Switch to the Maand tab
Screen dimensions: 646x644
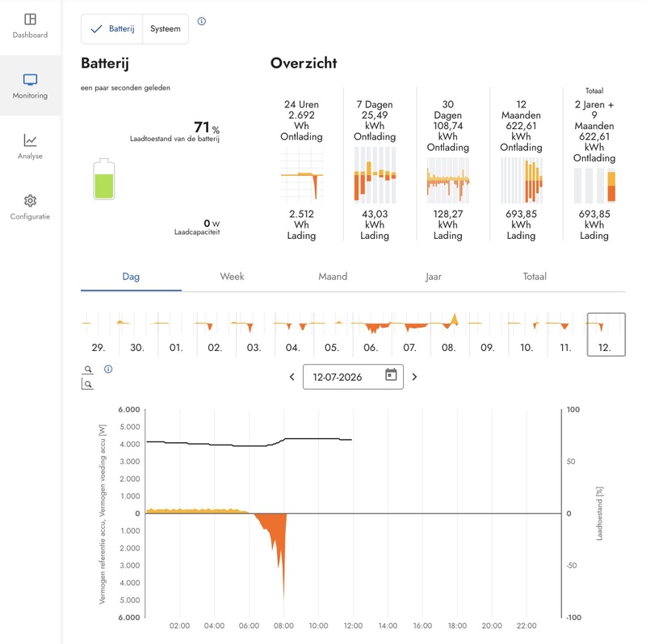point(333,276)
